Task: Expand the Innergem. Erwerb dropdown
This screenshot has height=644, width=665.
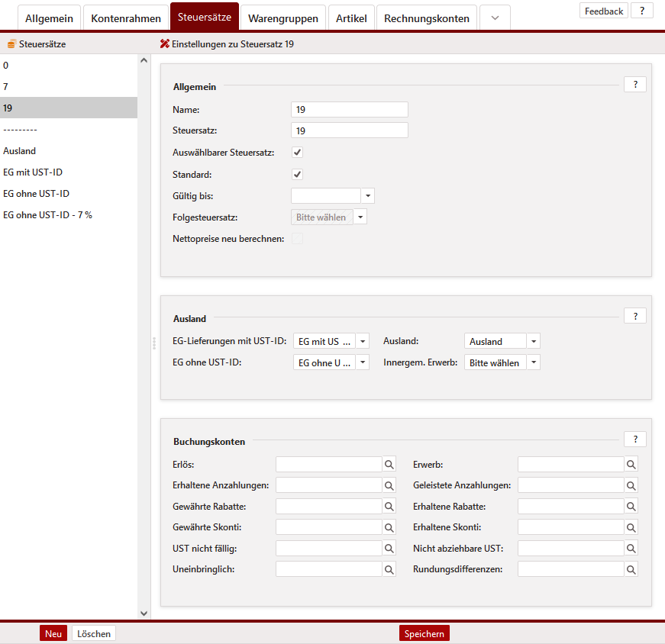Action: [534, 363]
